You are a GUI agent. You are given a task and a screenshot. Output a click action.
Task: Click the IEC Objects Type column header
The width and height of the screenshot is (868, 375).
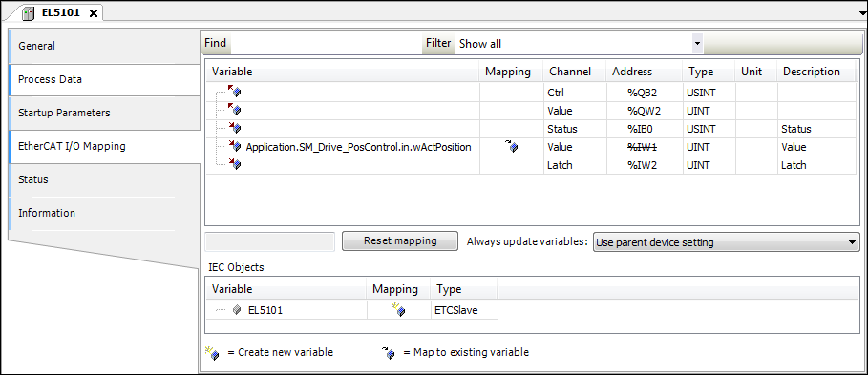point(464,289)
